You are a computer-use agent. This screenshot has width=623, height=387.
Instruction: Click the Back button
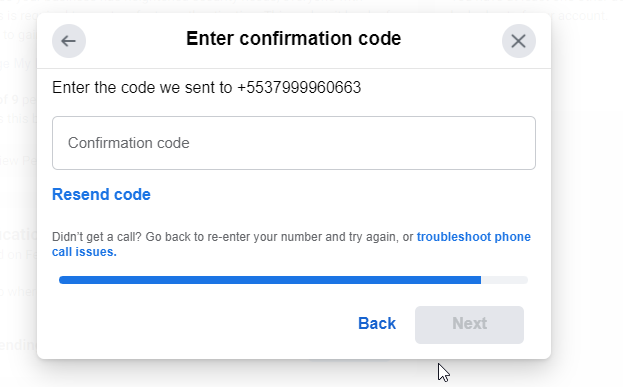point(377,323)
